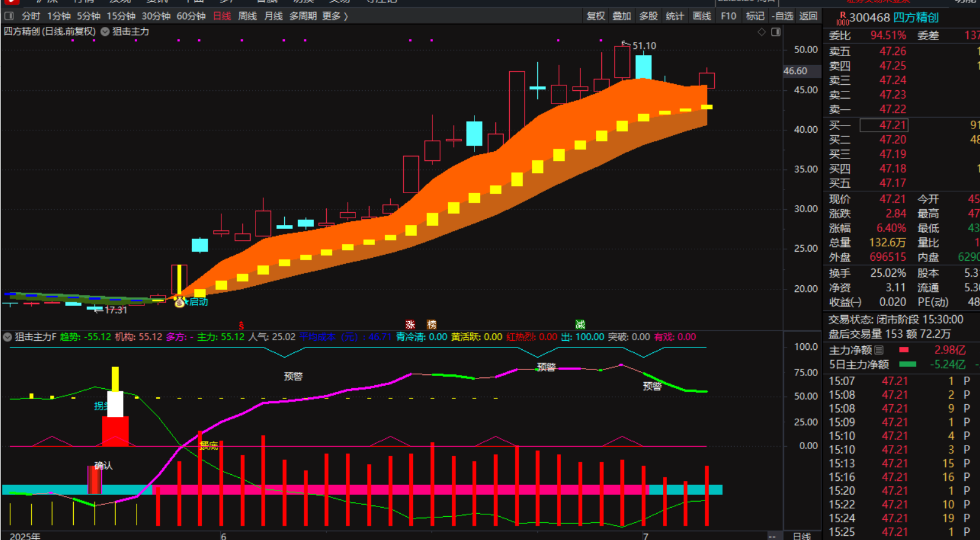This screenshot has height=540, width=980.
Task: Click the red S signal icon
Action: [241, 325]
